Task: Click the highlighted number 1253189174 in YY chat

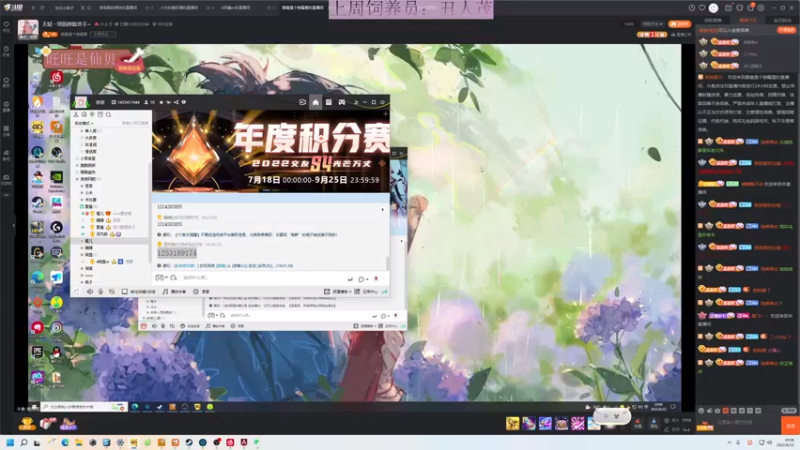Action: coord(177,253)
